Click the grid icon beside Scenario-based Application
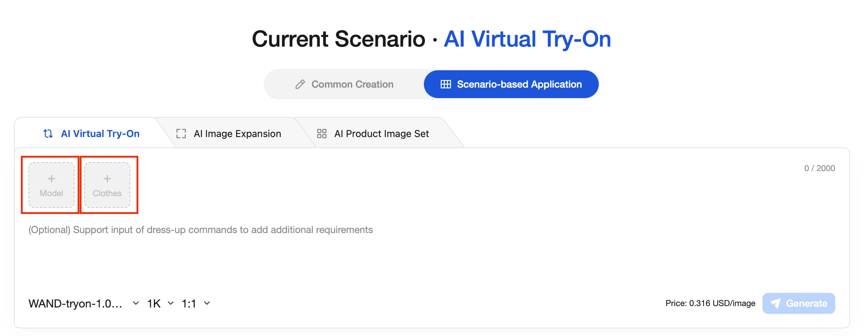Viewport: 868px width, 336px height. click(446, 84)
